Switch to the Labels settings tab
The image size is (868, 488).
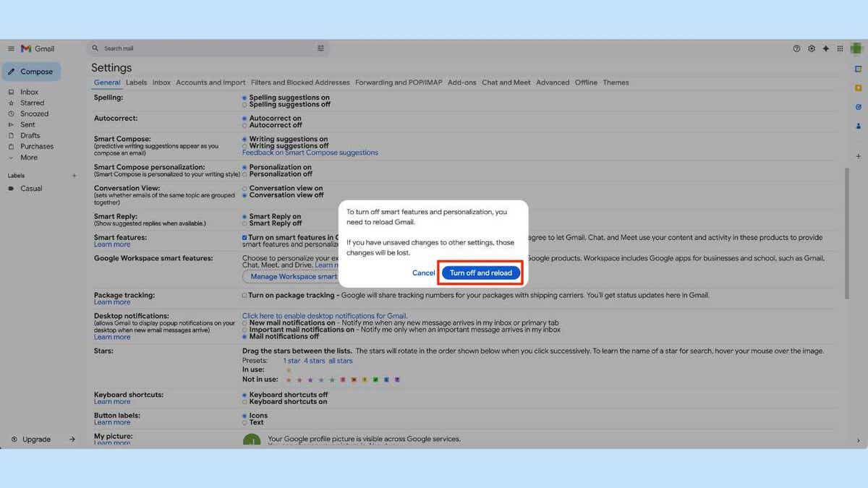136,82
